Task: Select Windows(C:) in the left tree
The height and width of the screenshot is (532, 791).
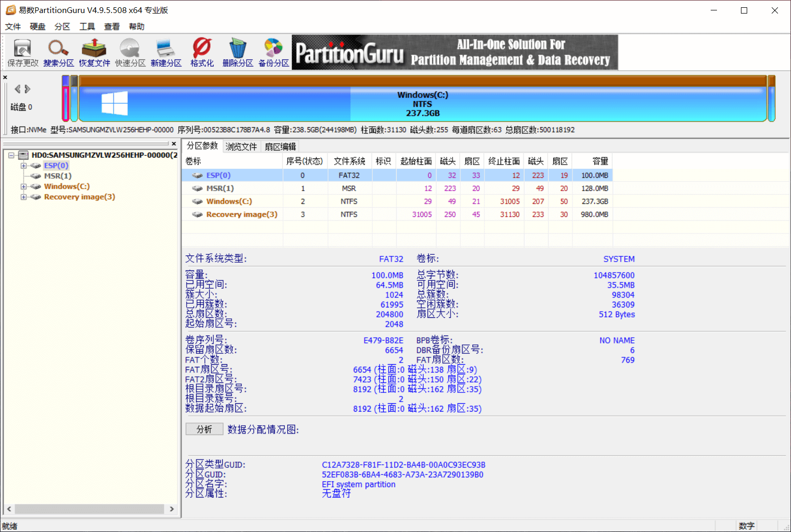Action: click(67, 187)
